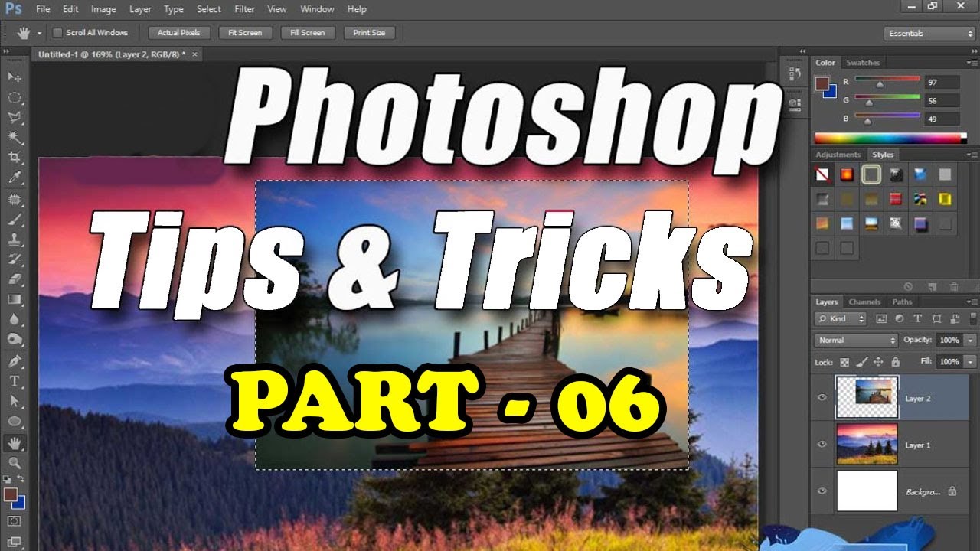Screen dimensions: 980x551
Task: Select the Crop tool
Action: (x=15, y=158)
